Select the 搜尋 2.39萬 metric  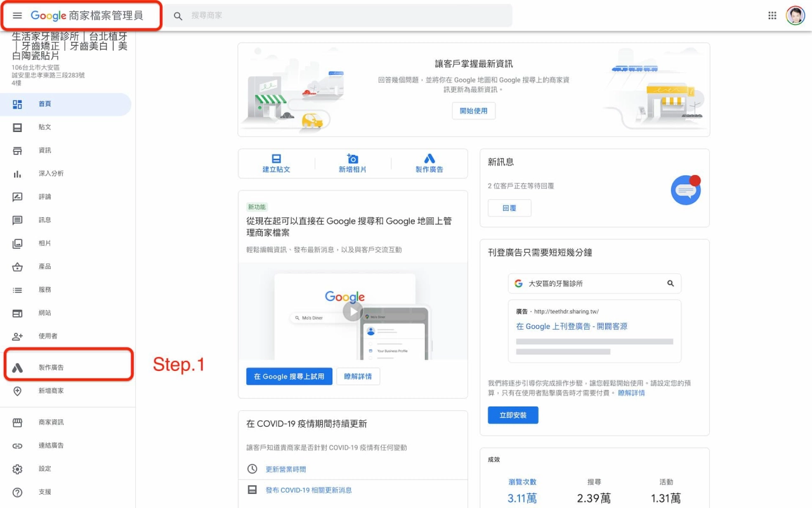(594, 491)
